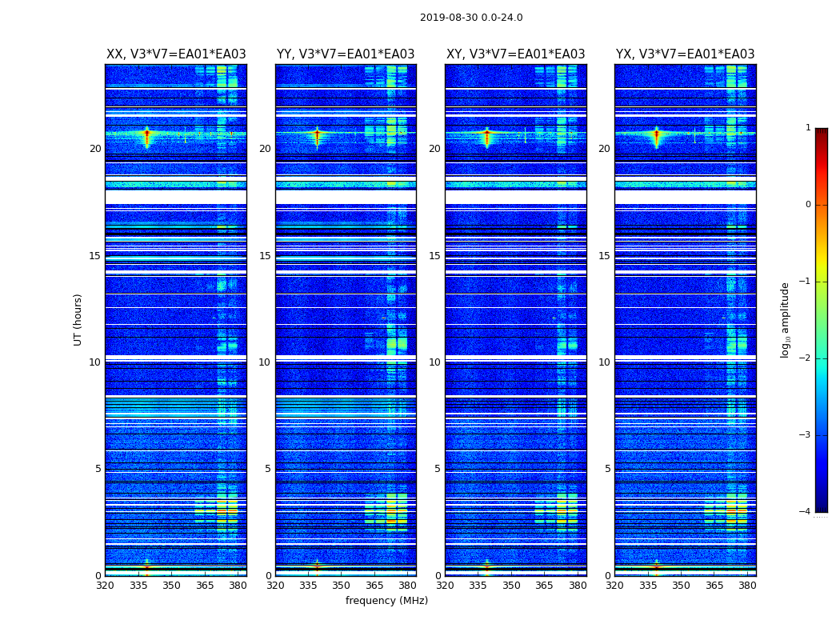The width and height of the screenshot is (840, 640).
Task: Click the red peak in the XX panel
Action: point(146,134)
